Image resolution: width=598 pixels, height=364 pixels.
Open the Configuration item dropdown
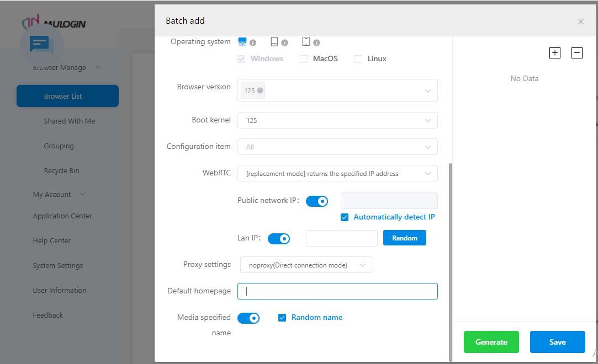click(337, 147)
